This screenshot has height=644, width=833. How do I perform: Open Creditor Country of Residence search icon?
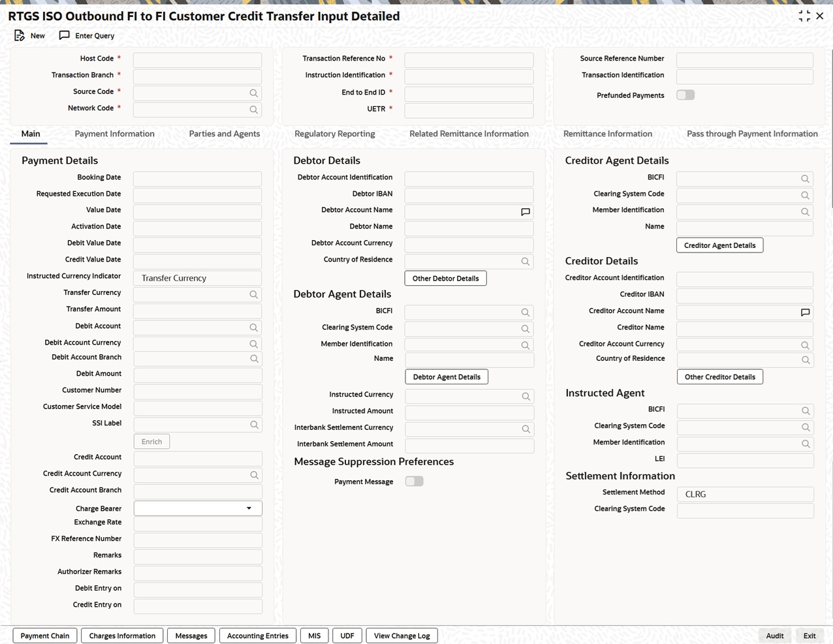pos(806,360)
